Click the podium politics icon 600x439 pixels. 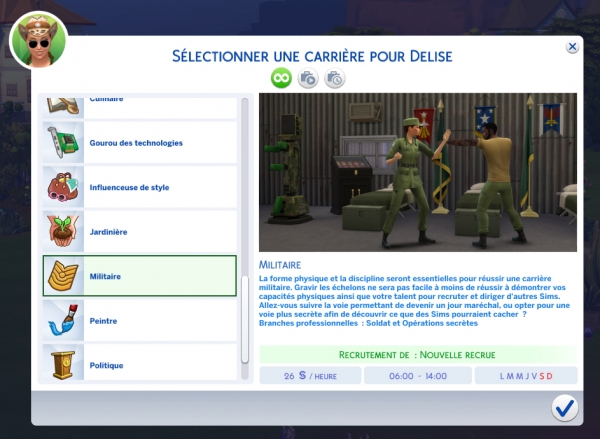tap(63, 365)
